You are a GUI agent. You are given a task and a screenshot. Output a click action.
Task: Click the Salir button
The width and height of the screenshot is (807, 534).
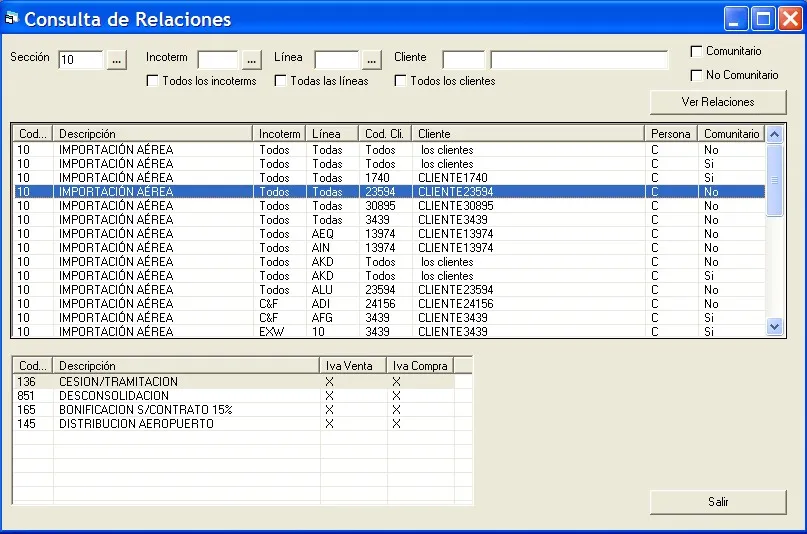coord(718,502)
